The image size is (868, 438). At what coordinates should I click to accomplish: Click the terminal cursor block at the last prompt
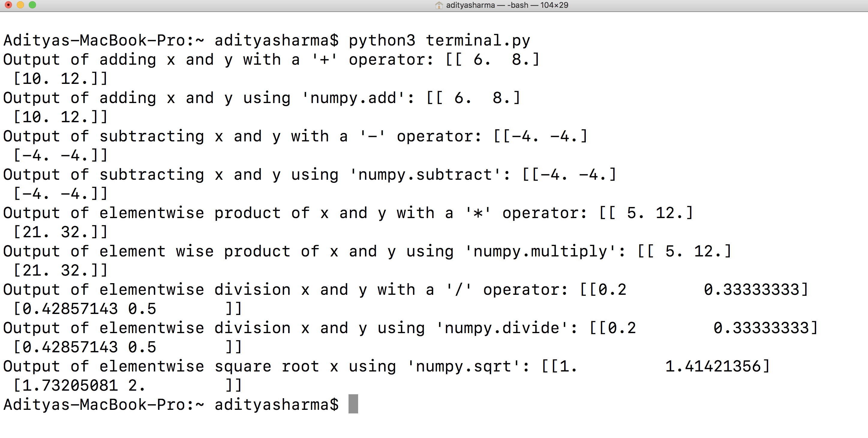(353, 404)
